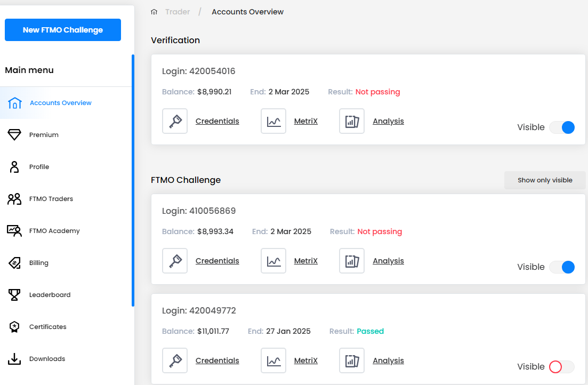Image resolution: width=588 pixels, height=385 pixels.
Task: Click the Verification section heading
Action: coord(175,40)
